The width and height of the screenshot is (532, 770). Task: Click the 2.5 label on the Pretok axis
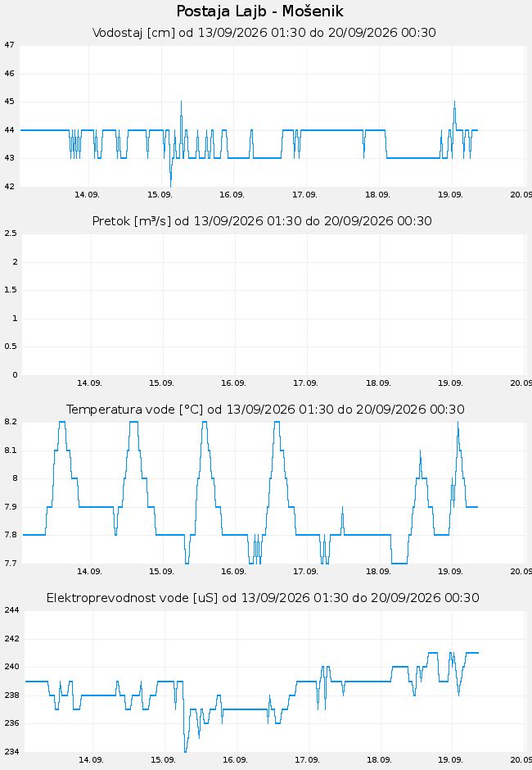tap(11, 233)
